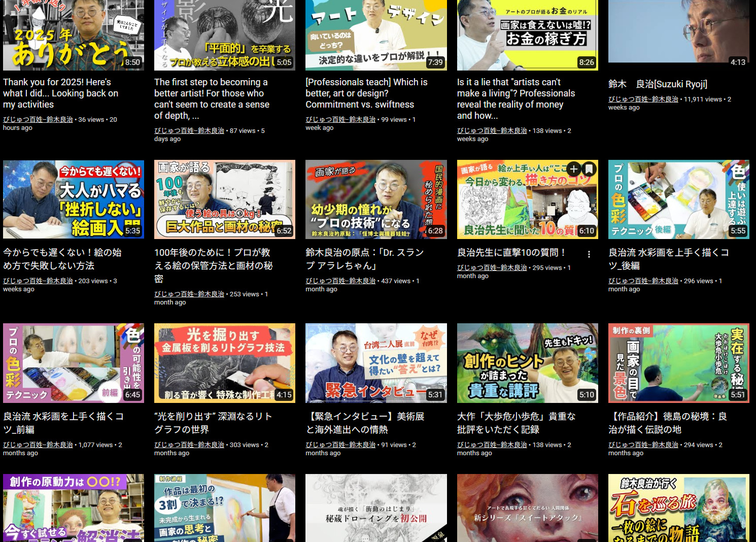Open the three-dot menu for 良治先生に直撃10の質問！
The height and width of the screenshot is (542, 756).
589,254
